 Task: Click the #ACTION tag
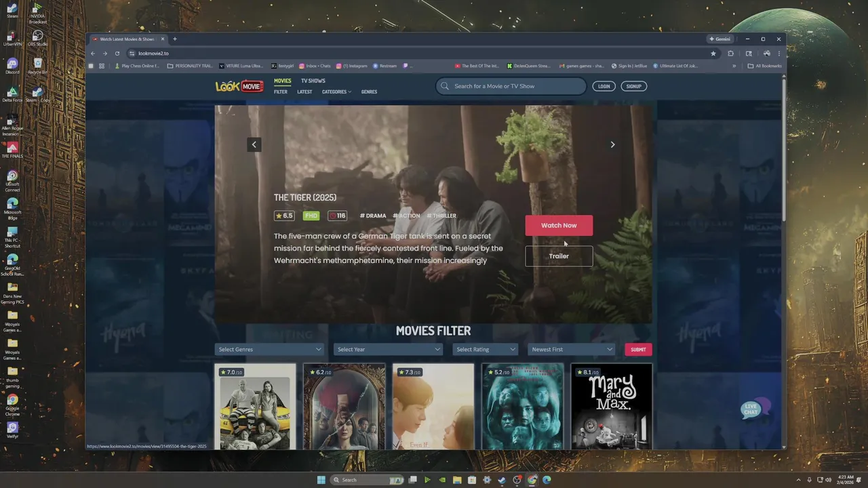click(407, 216)
